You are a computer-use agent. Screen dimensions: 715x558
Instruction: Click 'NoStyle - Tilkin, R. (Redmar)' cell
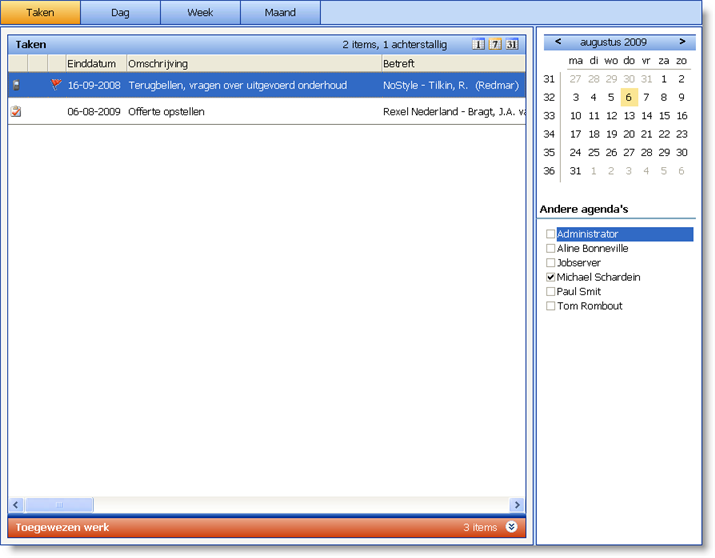[451, 85]
